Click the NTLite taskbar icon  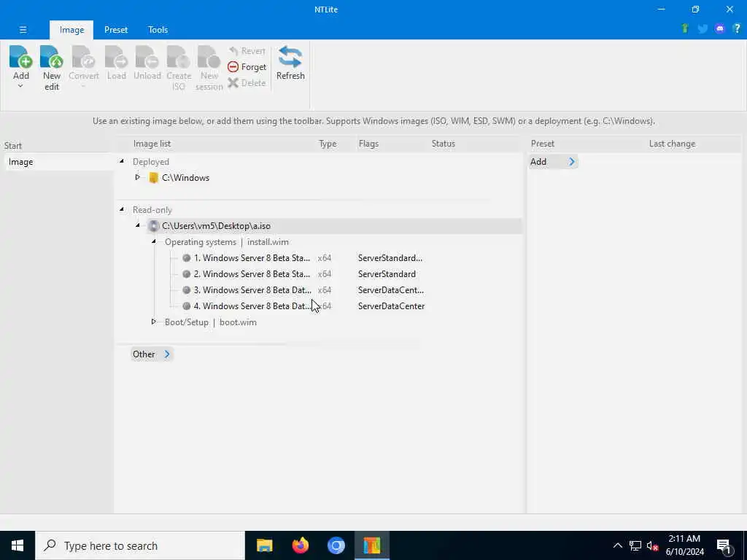point(371,545)
